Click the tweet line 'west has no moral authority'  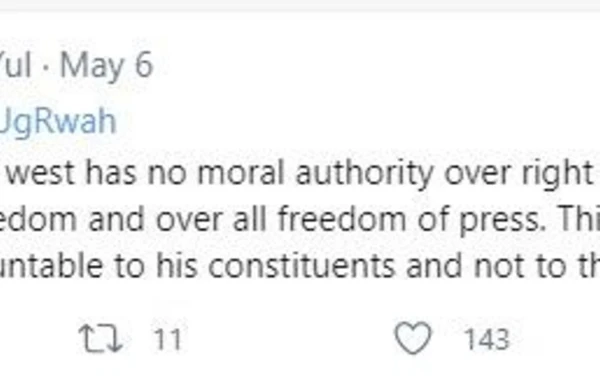[x=218, y=173]
